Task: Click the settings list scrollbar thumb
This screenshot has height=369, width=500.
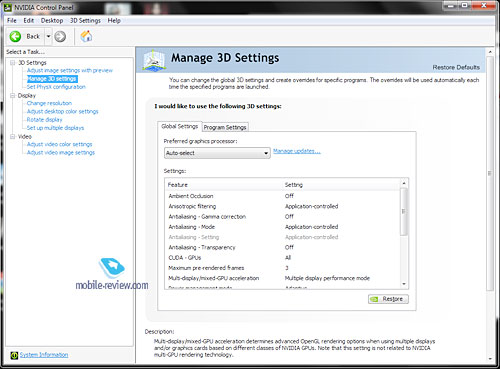Action: coord(404,212)
